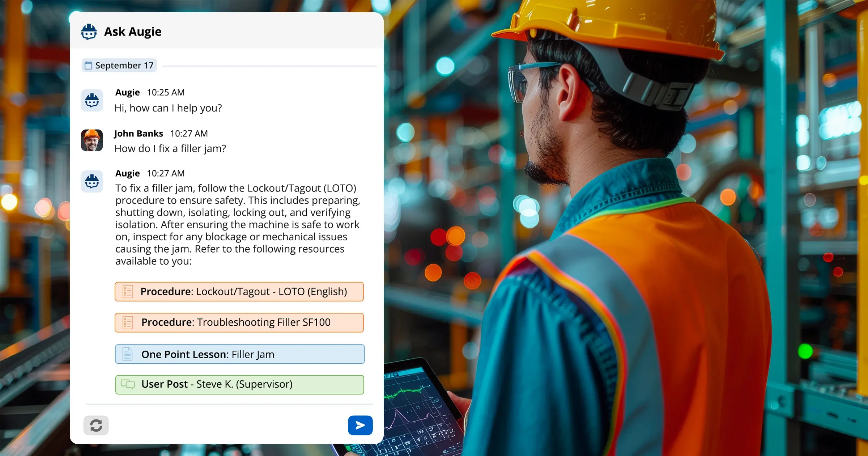The height and width of the screenshot is (456, 868).
Task: Click the 10:25 AM timestamp
Action: click(x=166, y=93)
